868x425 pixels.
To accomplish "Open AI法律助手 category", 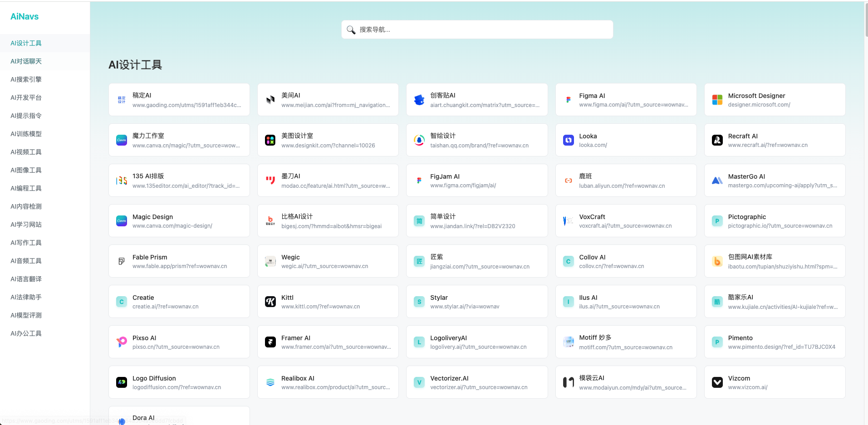I will (x=45, y=297).
